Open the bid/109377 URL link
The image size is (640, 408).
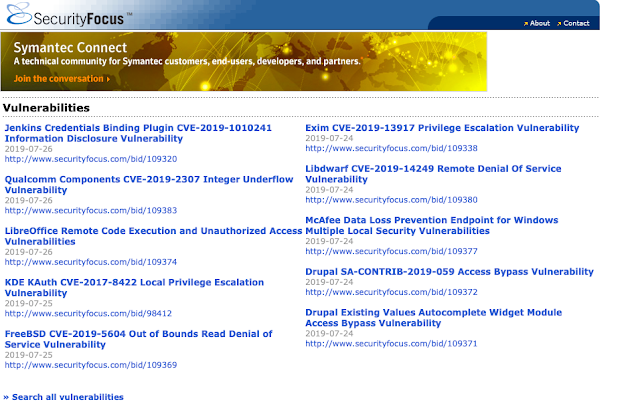click(x=391, y=251)
